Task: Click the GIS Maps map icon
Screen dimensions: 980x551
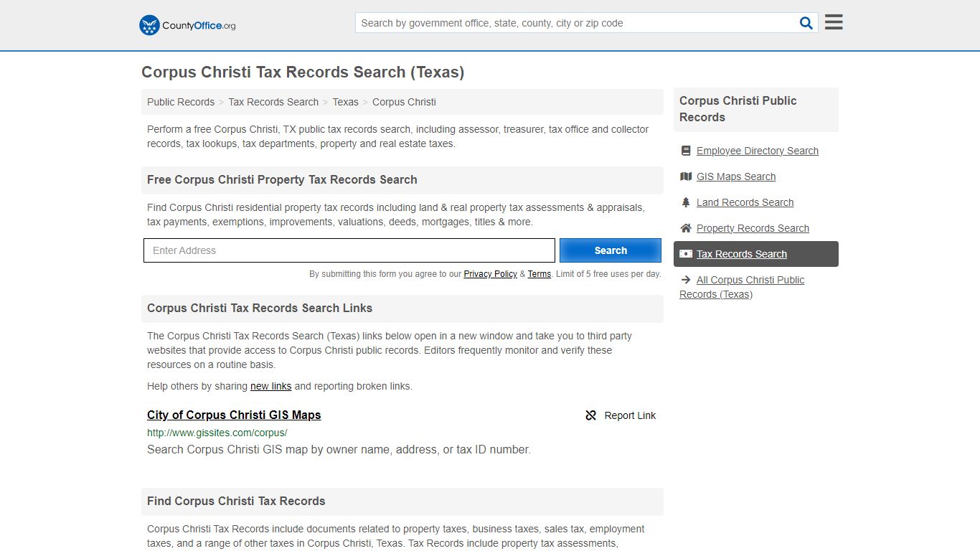Action: 686,176
